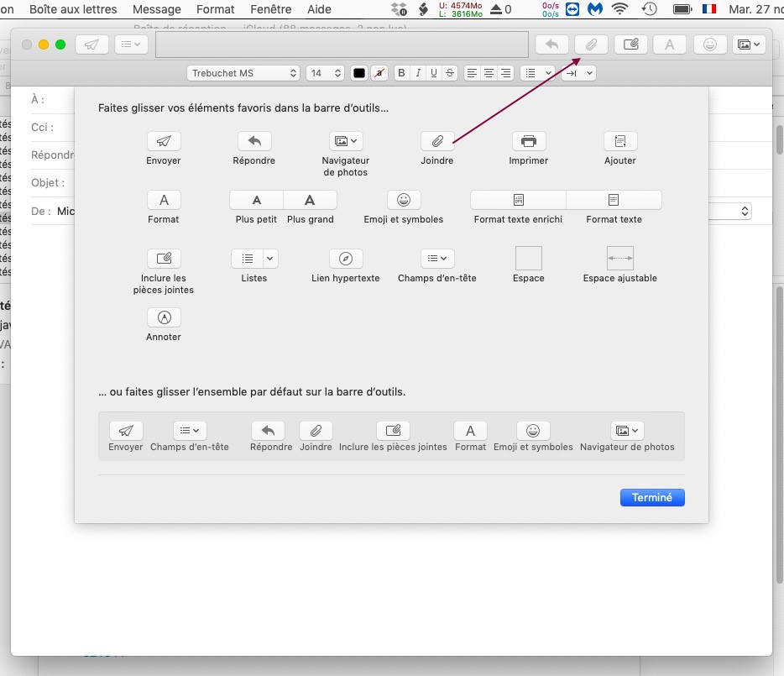Click the Répondre arrow icon in the palette
The image size is (784, 676).
pos(254,141)
